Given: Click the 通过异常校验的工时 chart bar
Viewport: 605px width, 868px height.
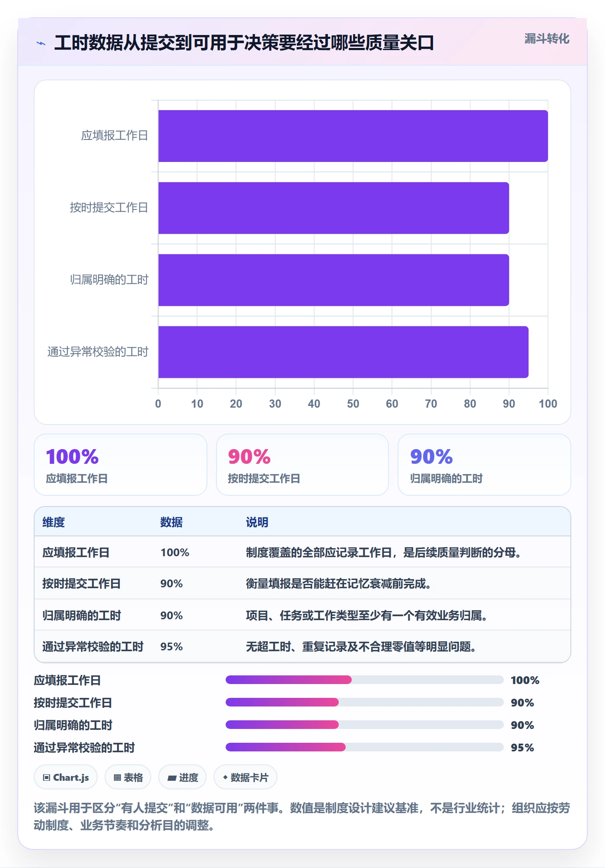Looking at the screenshot, I should point(343,352).
